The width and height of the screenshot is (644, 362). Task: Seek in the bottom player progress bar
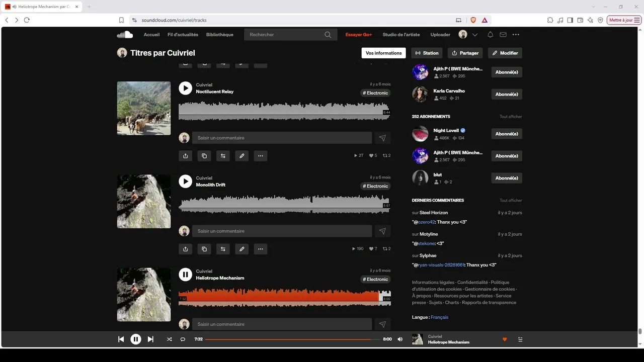point(293,339)
